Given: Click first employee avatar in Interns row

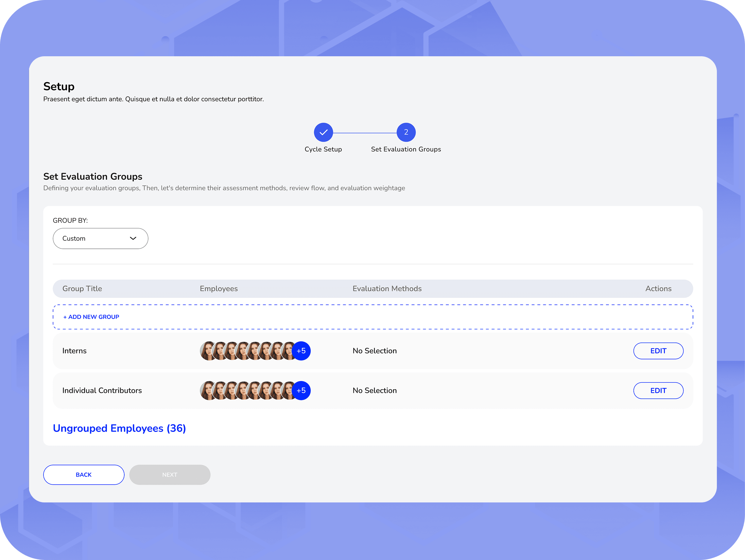Looking at the screenshot, I should coord(207,351).
